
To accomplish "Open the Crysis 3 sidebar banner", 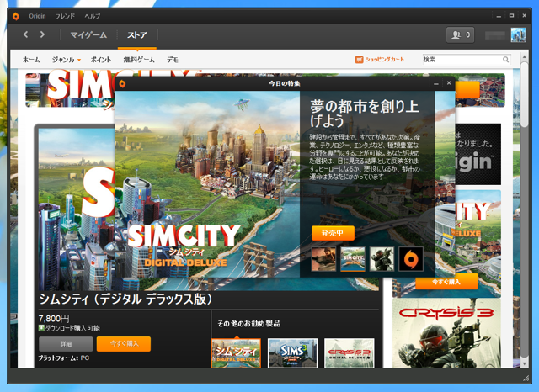I will click(x=446, y=333).
